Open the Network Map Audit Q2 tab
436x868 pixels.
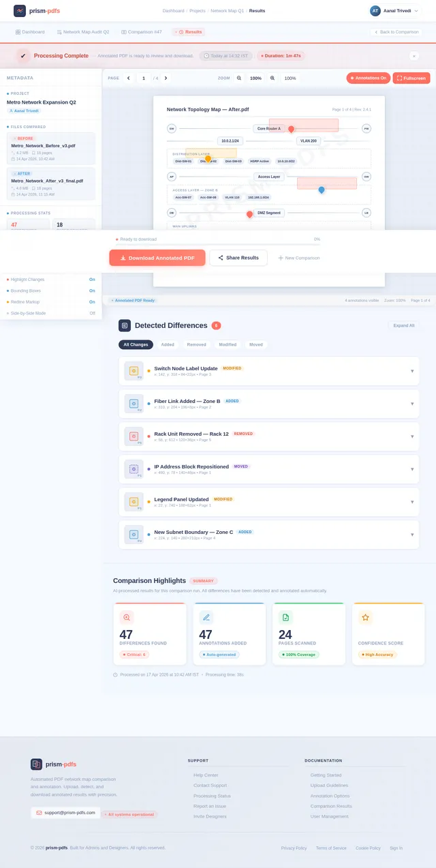click(x=83, y=32)
